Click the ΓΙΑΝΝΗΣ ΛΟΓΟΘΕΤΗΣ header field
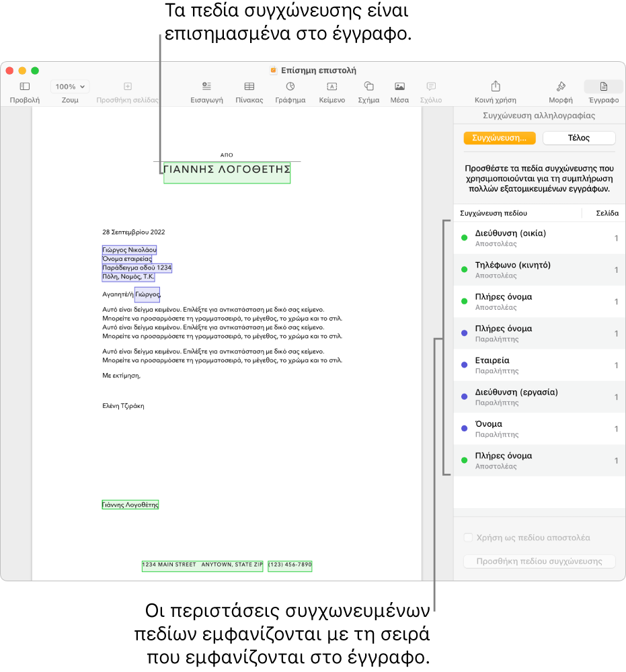Viewport: 626px width, 672px height. [227, 173]
